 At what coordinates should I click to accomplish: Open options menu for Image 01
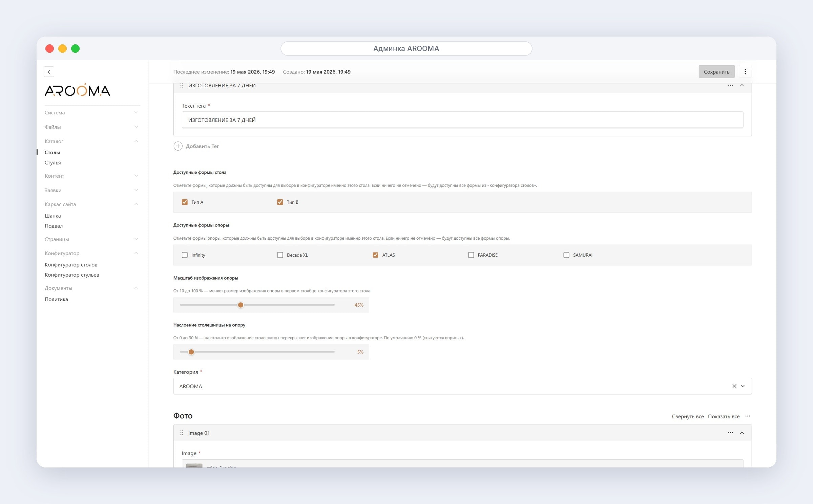click(730, 433)
